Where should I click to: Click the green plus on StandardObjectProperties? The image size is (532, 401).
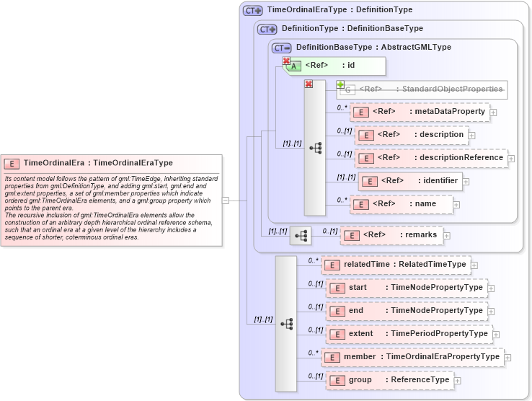[x=340, y=84]
